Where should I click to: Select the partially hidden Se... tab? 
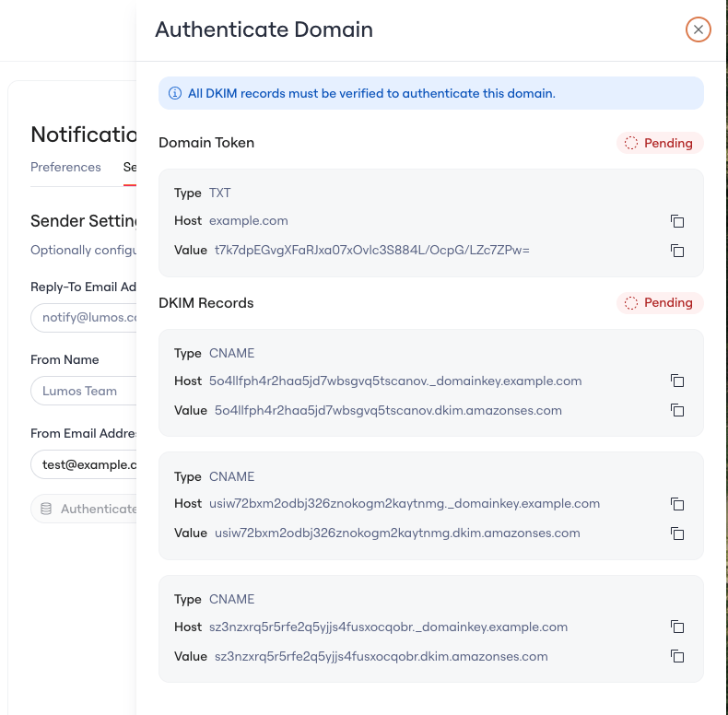(x=130, y=167)
